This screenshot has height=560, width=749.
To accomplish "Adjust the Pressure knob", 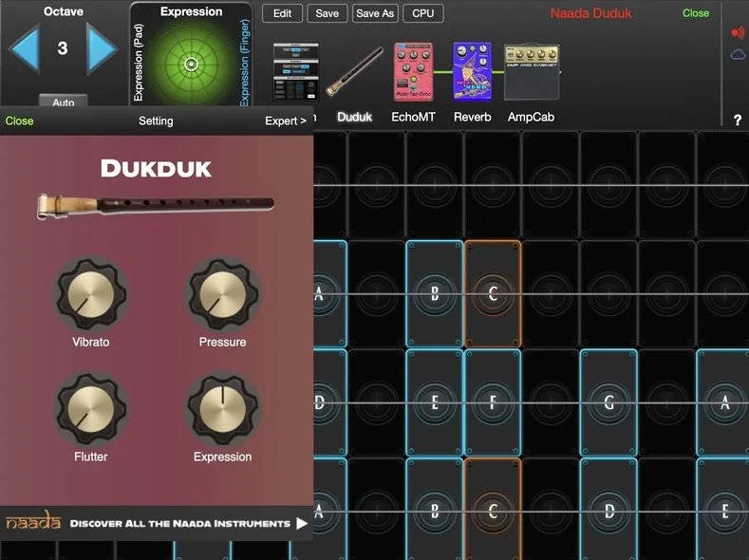I will click(222, 294).
